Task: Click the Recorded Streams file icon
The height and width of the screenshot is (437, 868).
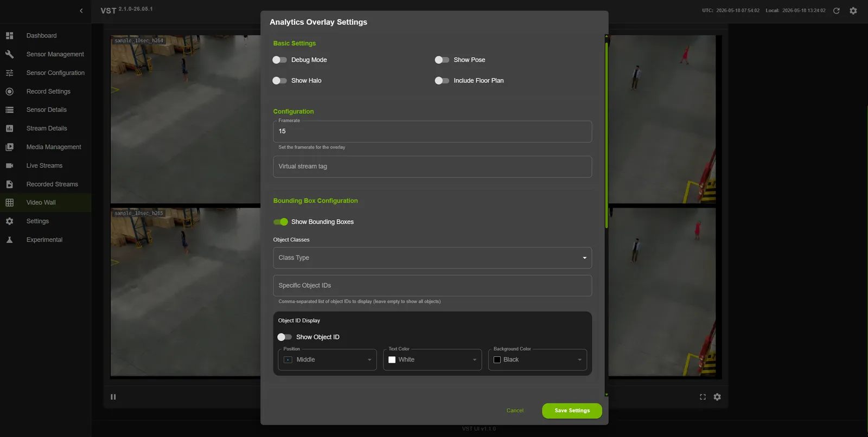Action: [x=9, y=184]
